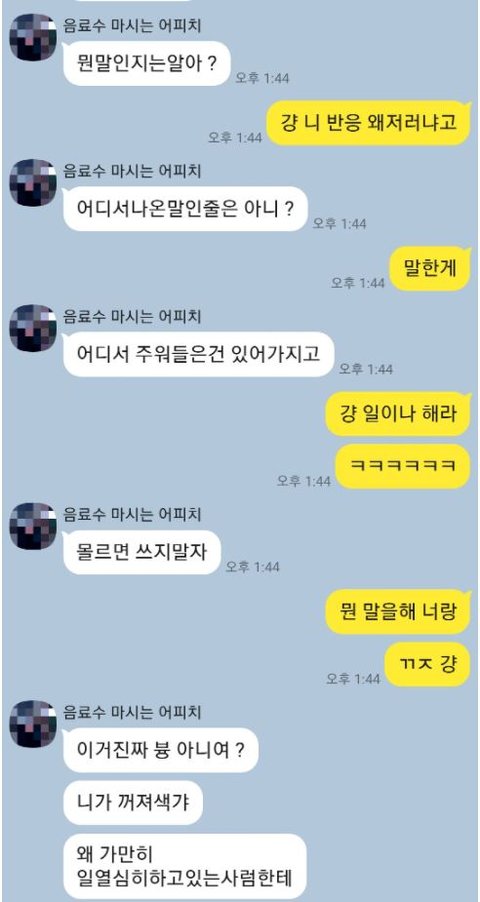Select yellow message '뭔 말을해 너랑'
Viewport: 480px width, 902px height.
(398, 611)
